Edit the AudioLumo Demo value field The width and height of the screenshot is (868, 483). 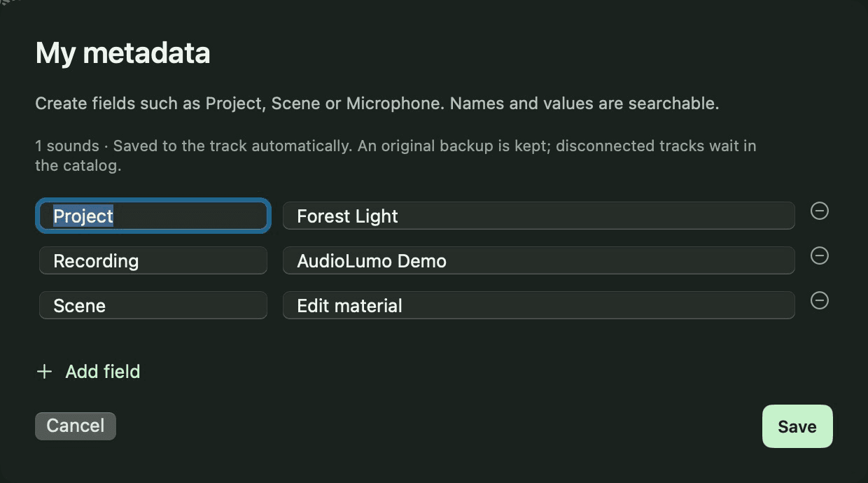[538, 260]
